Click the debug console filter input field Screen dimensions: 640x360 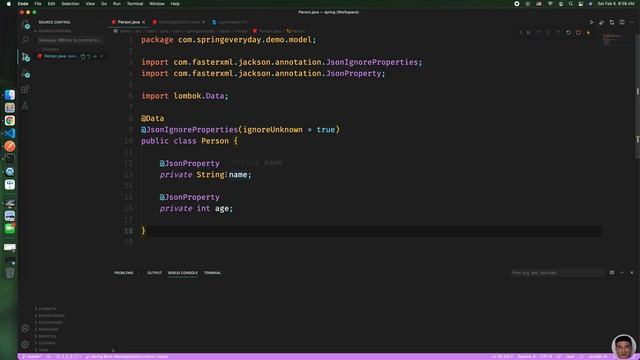click(x=557, y=273)
